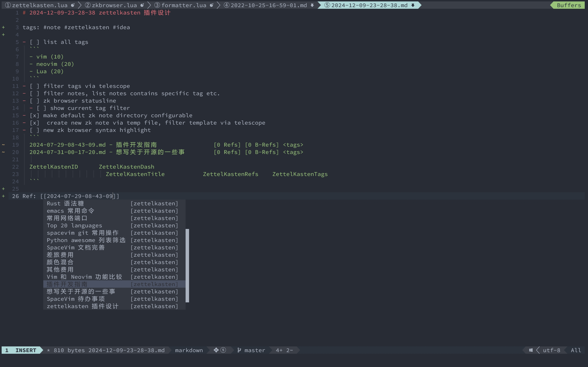588x367 pixels.
Task: Click the git branch icon in statusline
Action: coord(239,350)
